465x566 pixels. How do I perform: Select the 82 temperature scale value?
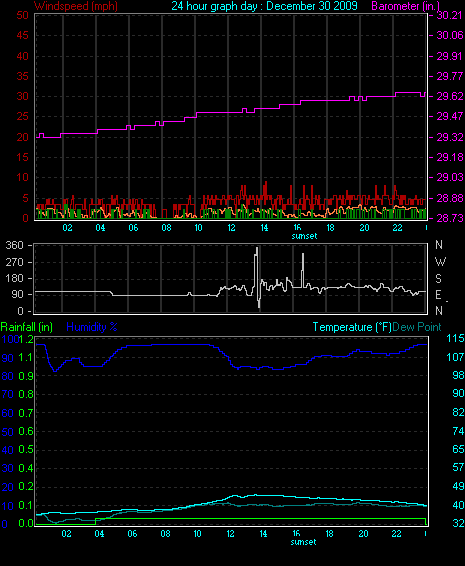tap(458, 412)
